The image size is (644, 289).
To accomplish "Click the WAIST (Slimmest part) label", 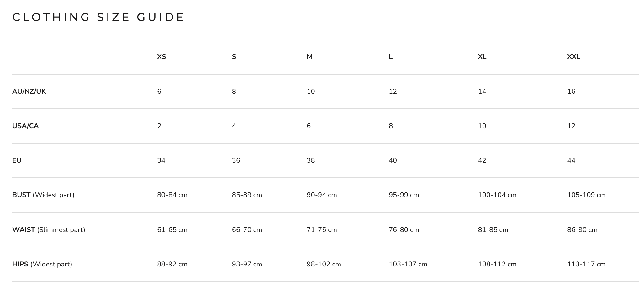I will pyautogui.click(x=49, y=230).
